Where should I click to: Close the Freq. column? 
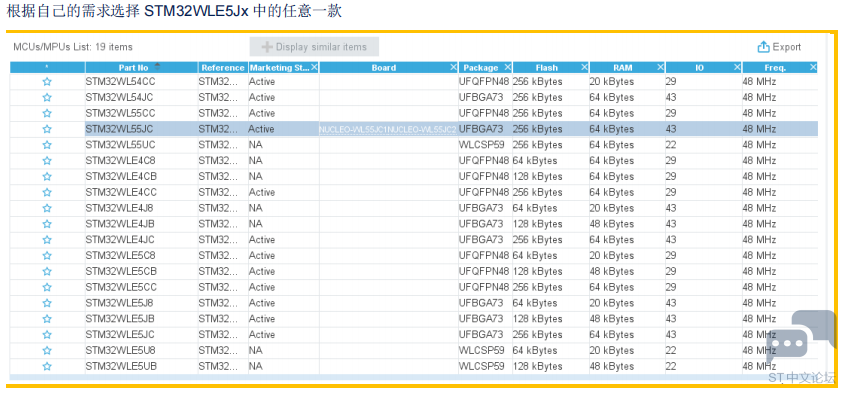pyautogui.click(x=813, y=67)
